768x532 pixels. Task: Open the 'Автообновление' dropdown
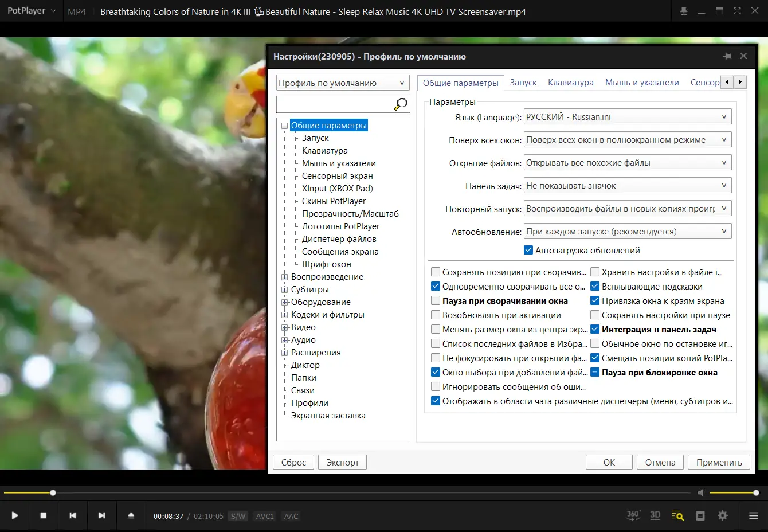628,231
